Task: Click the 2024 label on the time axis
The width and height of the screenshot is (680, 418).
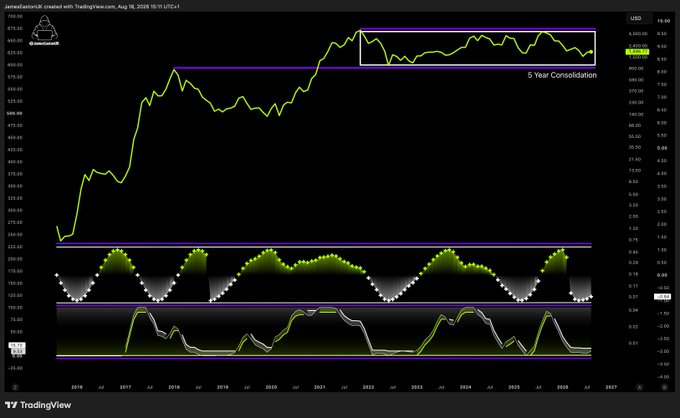Action: click(x=465, y=387)
